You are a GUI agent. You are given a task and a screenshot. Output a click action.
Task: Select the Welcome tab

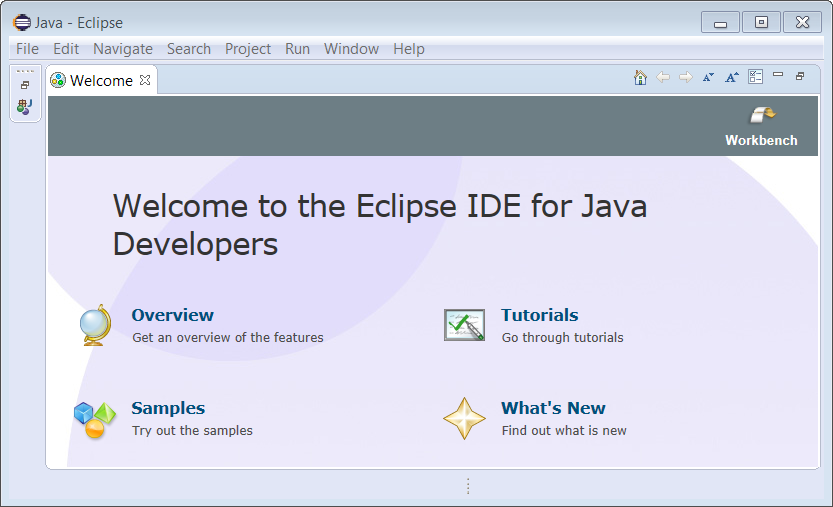[x=101, y=80]
